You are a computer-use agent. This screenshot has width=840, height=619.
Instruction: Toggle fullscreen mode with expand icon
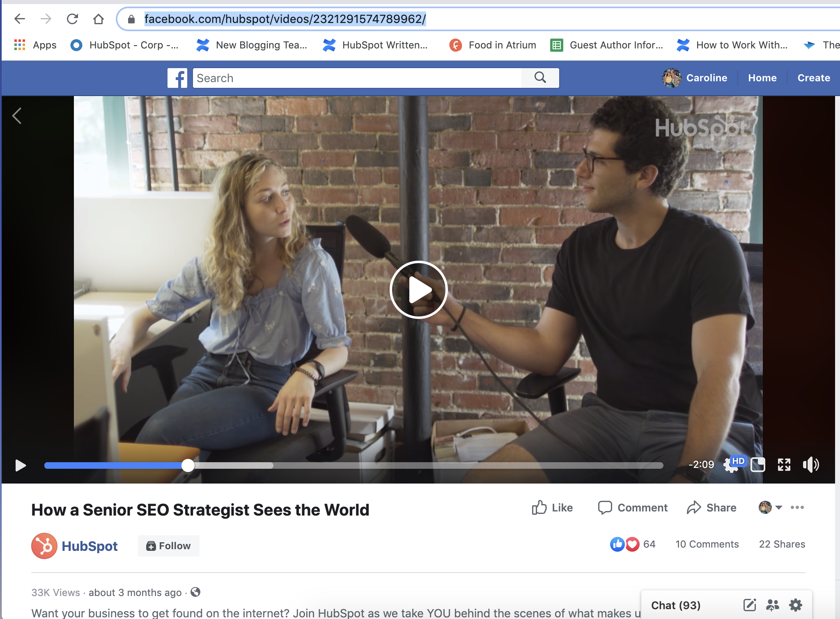(784, 464)
